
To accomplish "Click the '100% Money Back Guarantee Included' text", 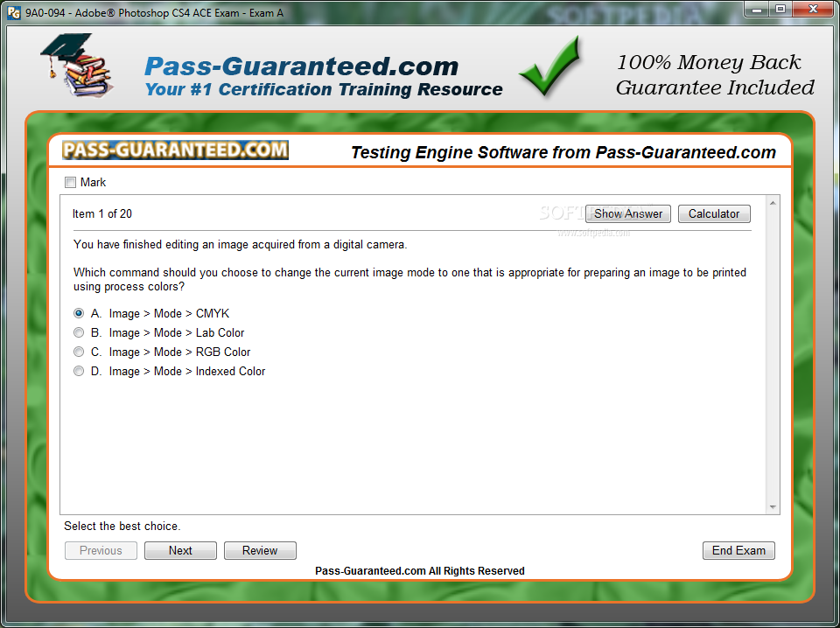I will 715,75.
